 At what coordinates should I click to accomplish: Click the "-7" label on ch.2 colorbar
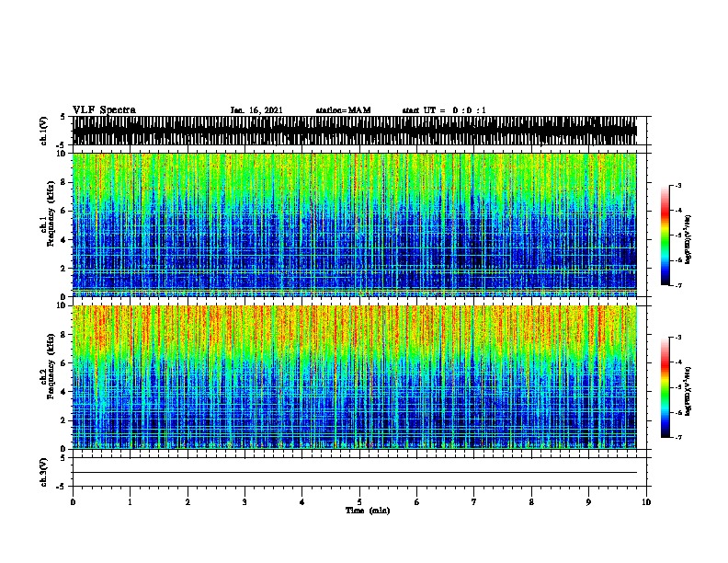coord(677,437)
